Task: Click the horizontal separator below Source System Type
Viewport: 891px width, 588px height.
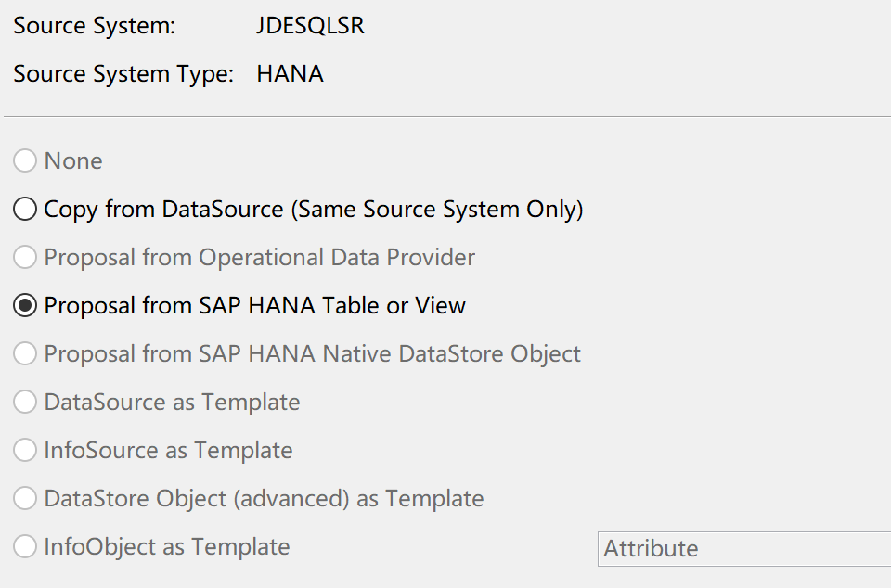Action: [445, 117]
